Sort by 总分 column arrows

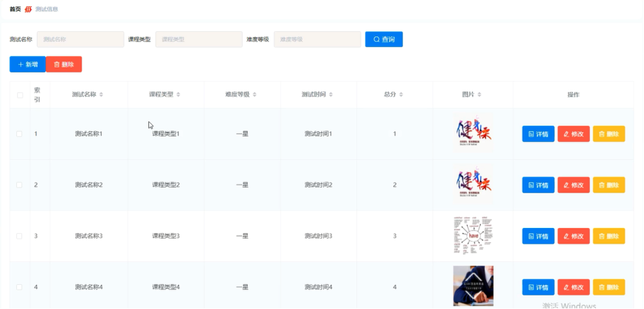(x=401, y=94)
